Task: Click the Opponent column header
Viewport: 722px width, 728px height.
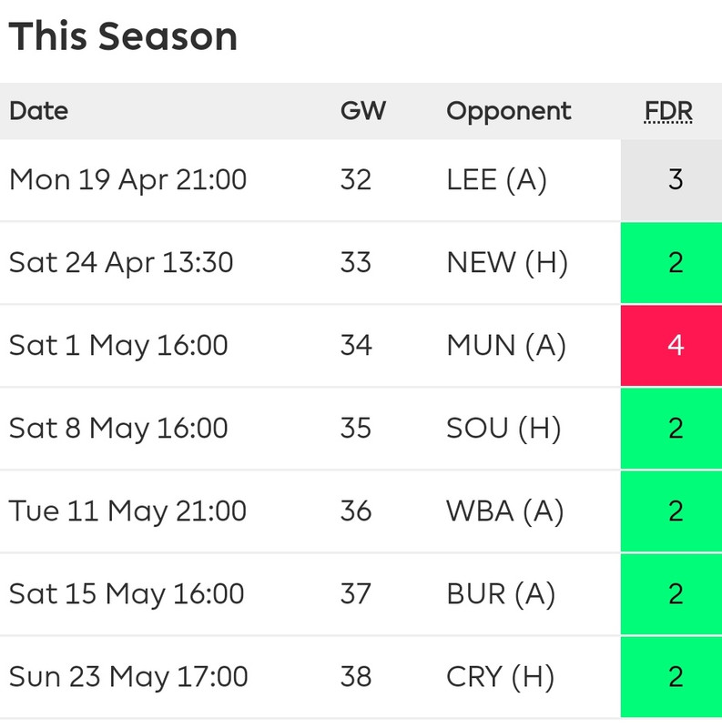Action: (509, 111)
